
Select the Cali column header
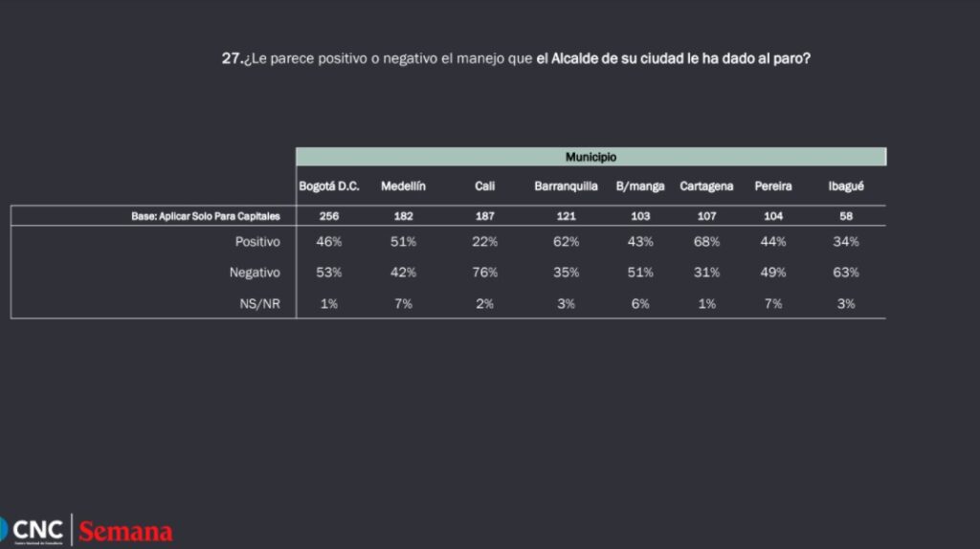click(485, 187)
